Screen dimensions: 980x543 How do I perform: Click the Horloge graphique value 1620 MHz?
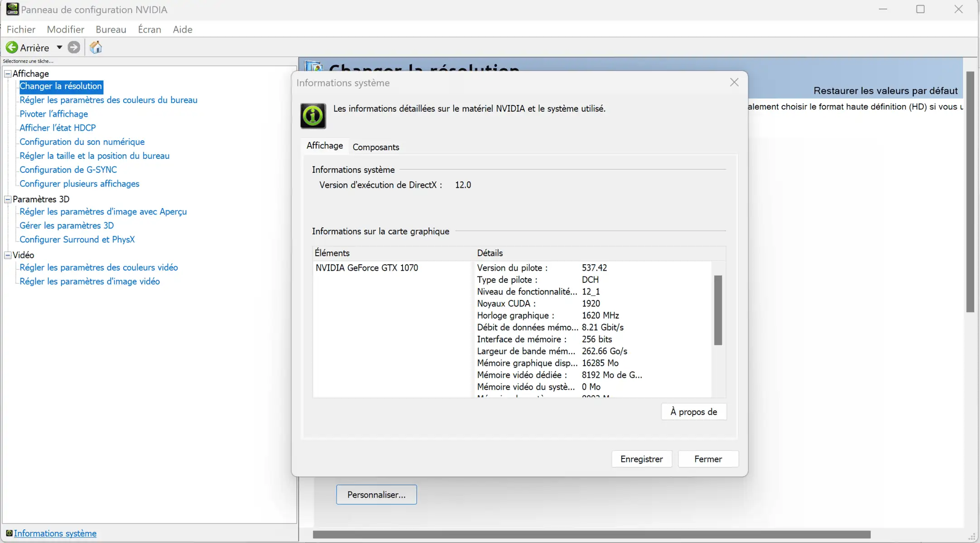point(600,315)
